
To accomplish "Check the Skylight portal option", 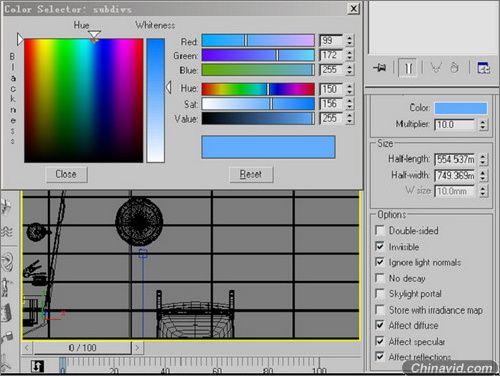I will click(x=380, y=293).
